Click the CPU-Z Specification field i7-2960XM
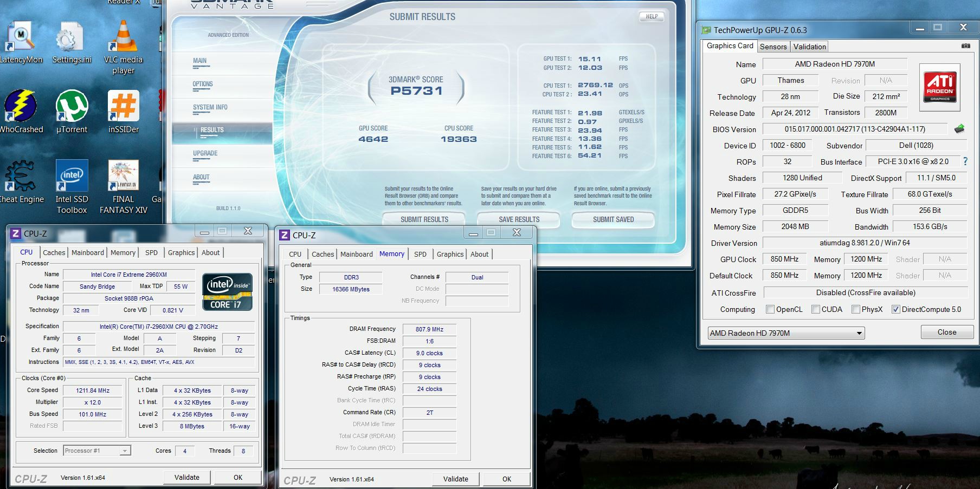The width and height of the screenshot is (980, 489). click(159, 327)
